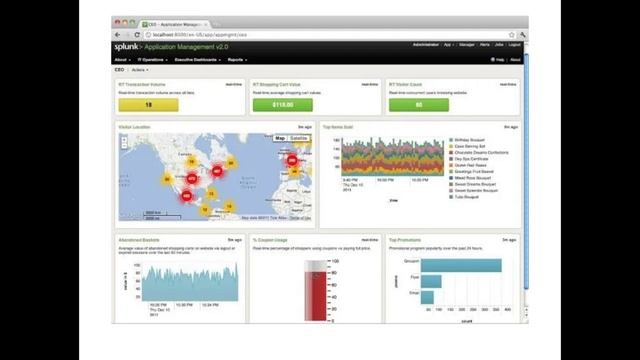This screenshot has width=640, height=360.
Task: Select the CEO browser tab
Action: (176, 24)
